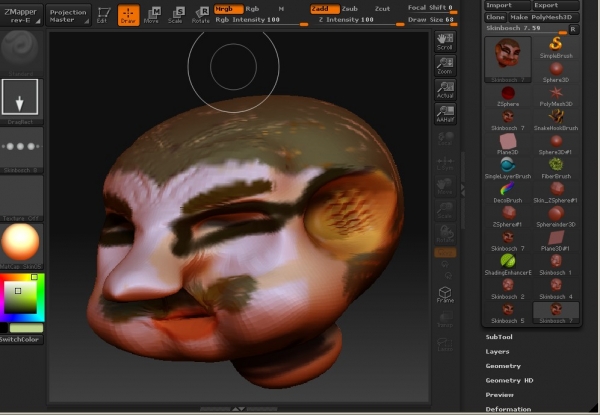Open the ZMapper rev-E plugin
The image size is (600, 415).
[x=21, y=15]
